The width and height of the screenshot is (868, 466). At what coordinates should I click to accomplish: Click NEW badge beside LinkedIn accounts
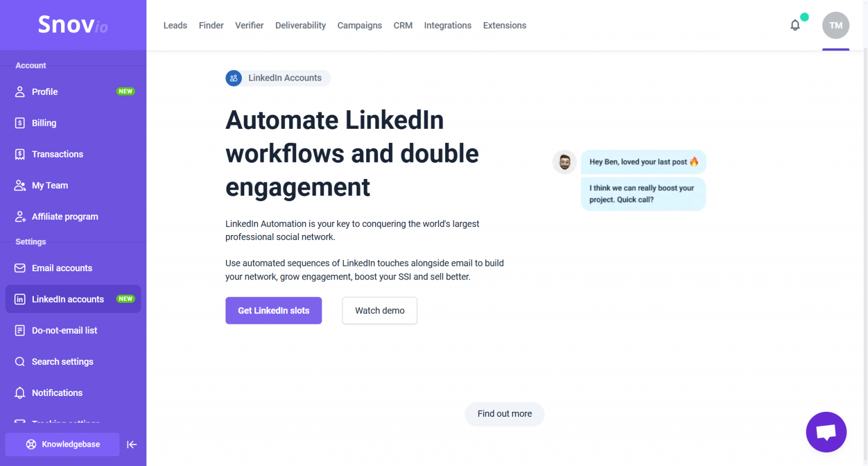(x=125, y=299)
